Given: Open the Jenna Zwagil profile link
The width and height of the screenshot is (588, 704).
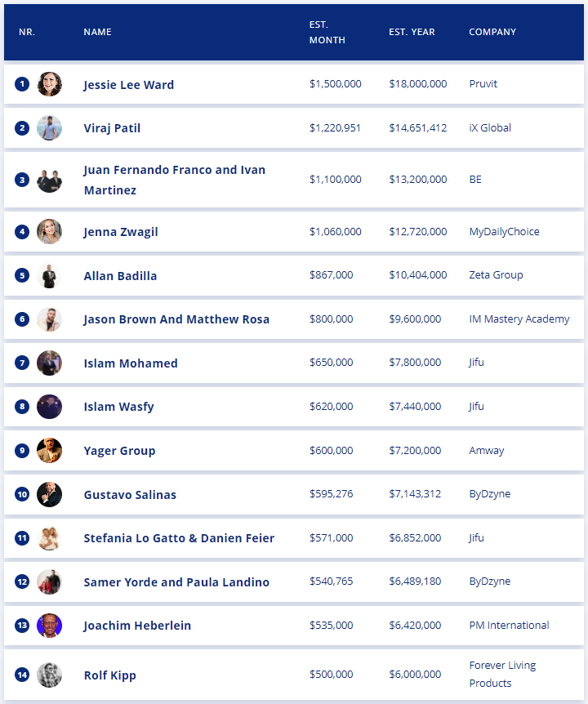Looking at the screenshot, I should (121, 232).
